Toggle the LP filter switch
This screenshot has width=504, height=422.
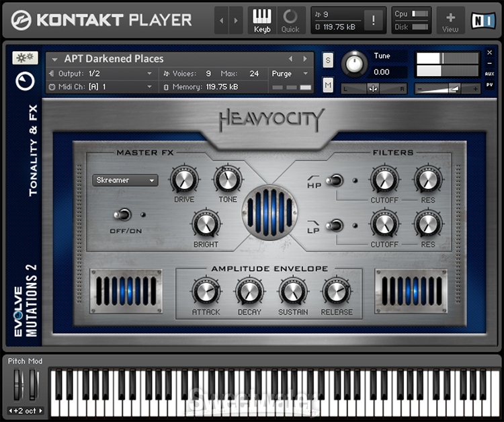(x=335, y=225)
